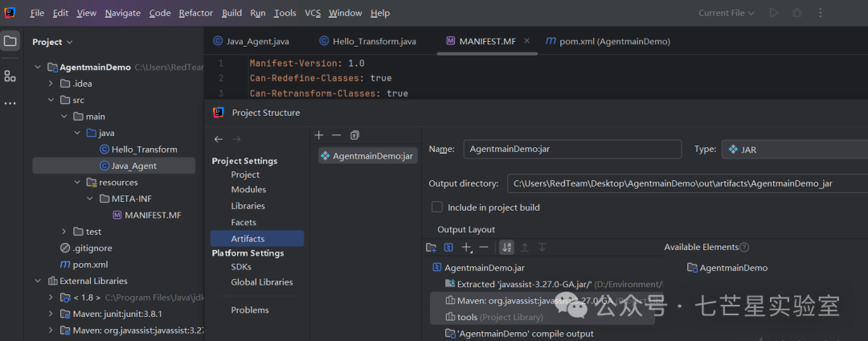The width and height of the screenshot is (868, 341).
Task: Open the Structure tool window icon
Action: point(10,76)
